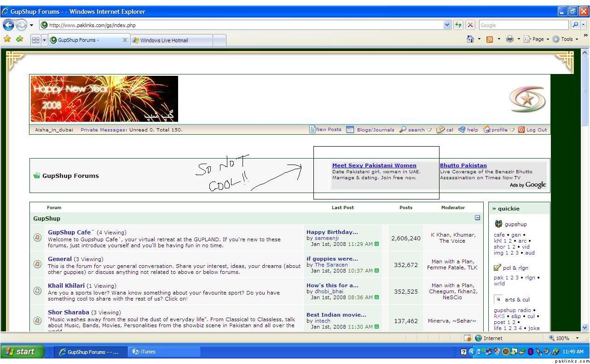This screenshot has height=364, width=590.
Task: Open the GupShup Cafe forum link
Action: click(69, 232)
